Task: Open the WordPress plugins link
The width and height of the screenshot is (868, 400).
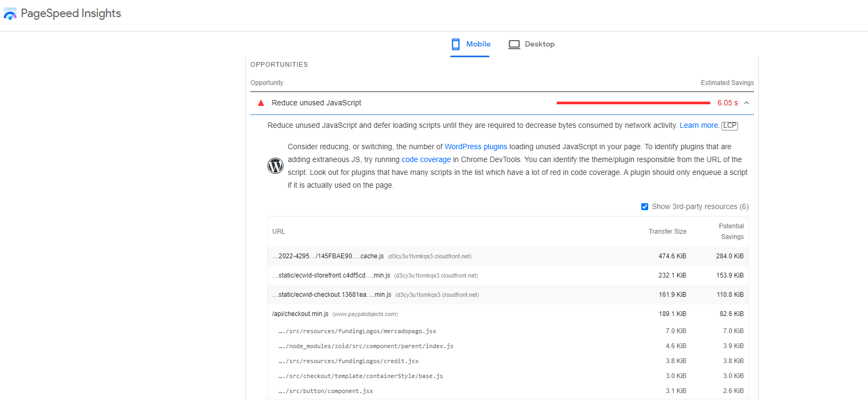Action: pyautogui.click(x=475, y=147)
